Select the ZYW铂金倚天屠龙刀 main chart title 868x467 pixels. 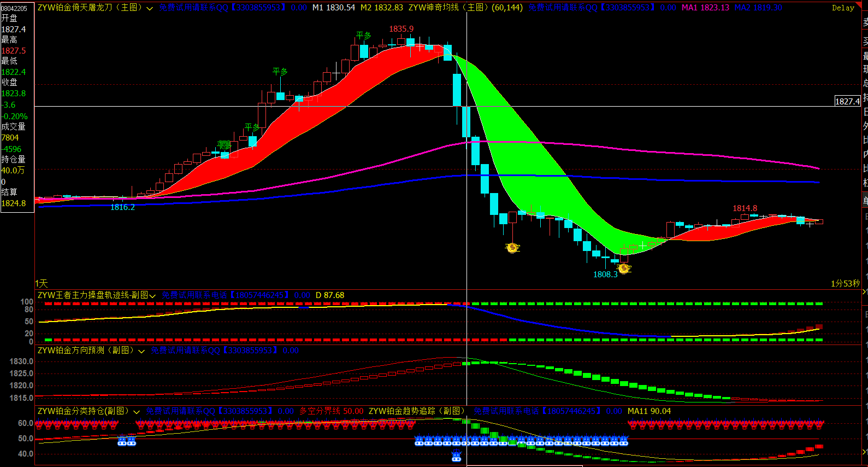(90, 8)
